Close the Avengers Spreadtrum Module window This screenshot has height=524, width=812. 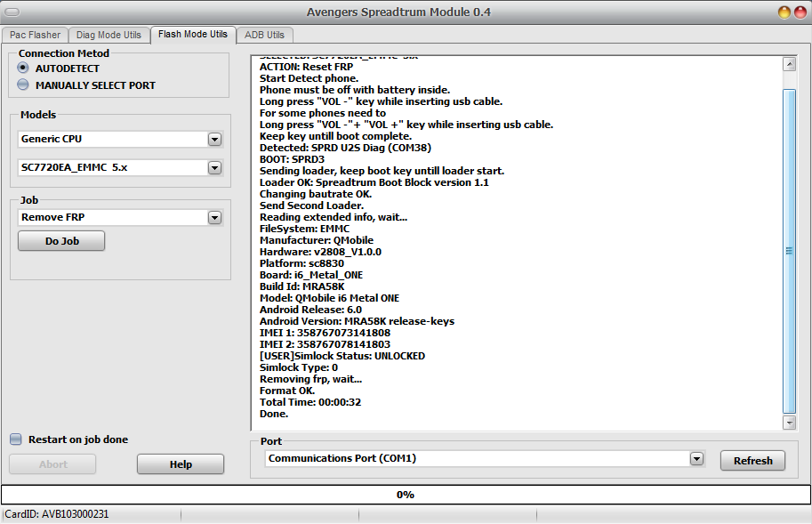pyautogui.click(x=800, y=12)
